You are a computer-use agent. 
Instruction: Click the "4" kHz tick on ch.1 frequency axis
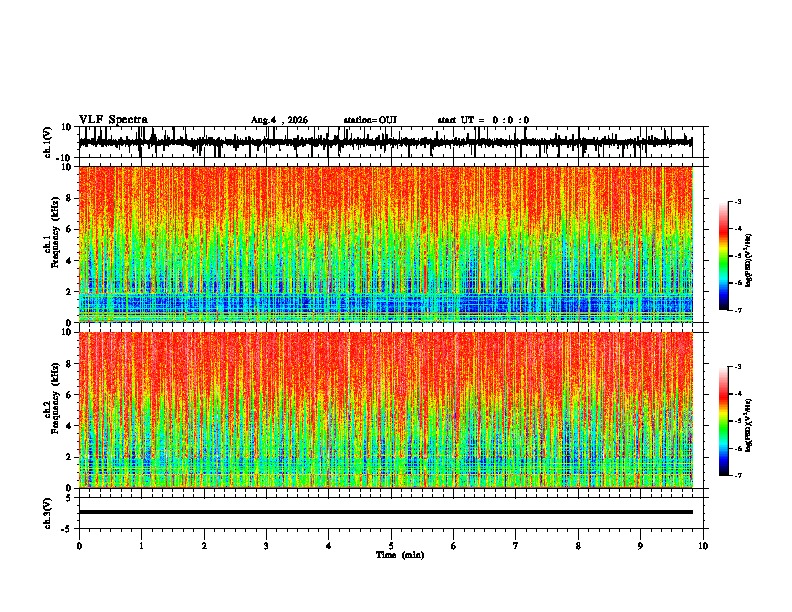click(x=69, y=261)
